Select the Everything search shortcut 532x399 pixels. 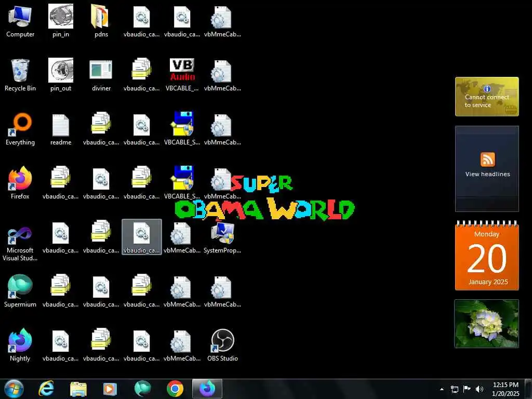(20, 129)
